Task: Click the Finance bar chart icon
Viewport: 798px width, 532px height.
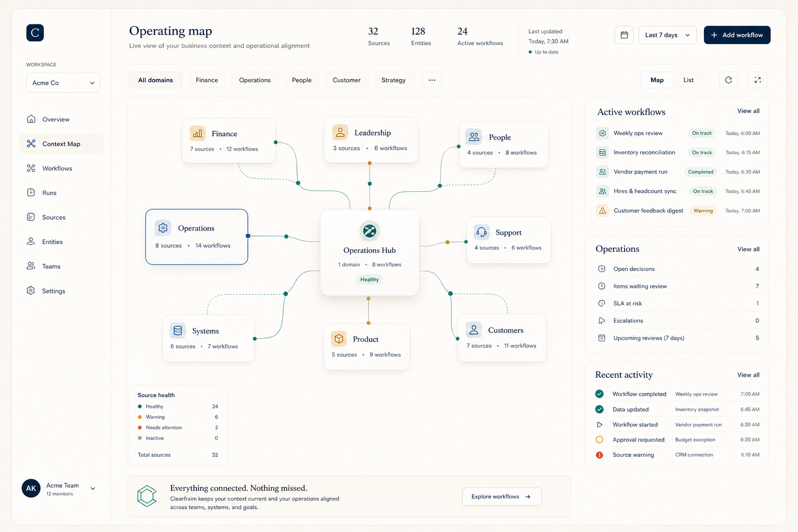Action: pyautogui.click(x=197, y=134)
